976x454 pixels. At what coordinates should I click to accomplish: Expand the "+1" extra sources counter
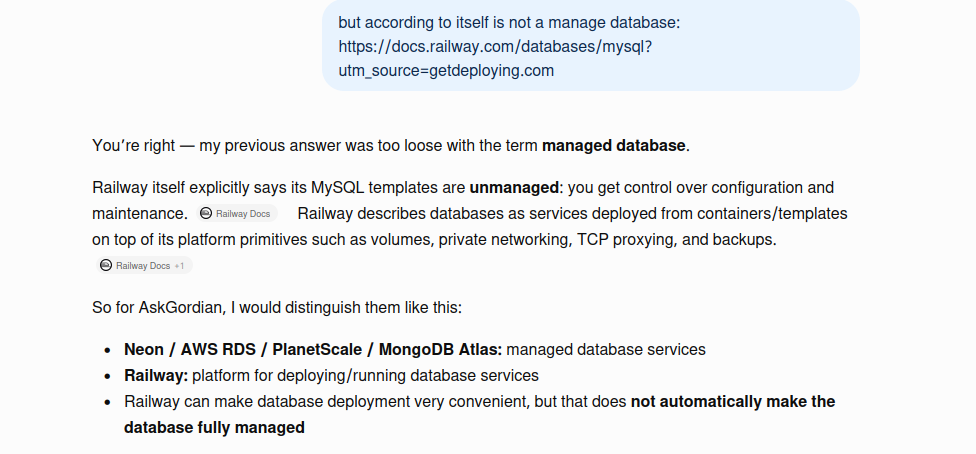pos(179,266)
